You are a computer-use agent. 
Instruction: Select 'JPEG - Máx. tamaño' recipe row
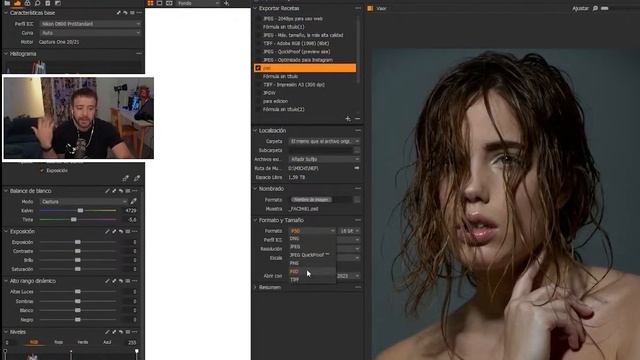coord(304,35)
